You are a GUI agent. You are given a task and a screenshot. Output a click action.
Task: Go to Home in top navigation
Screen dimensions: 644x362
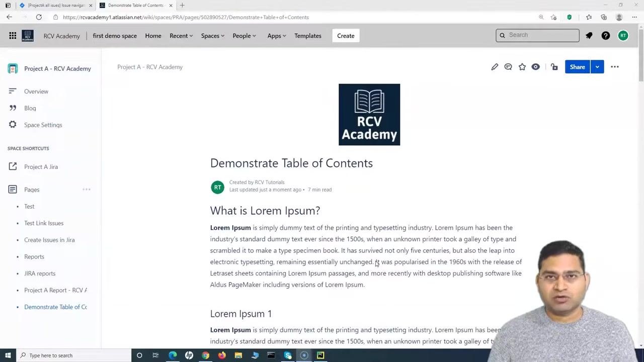pos(153,36)
